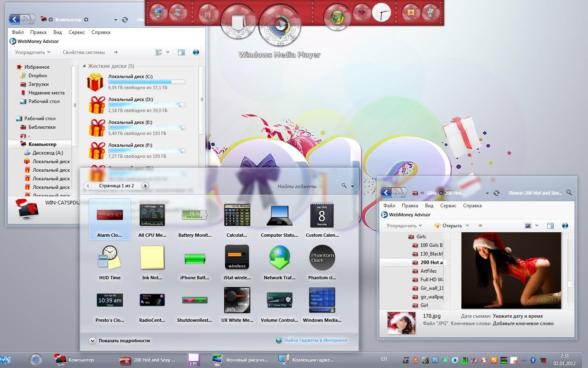The image size is (588, 368).
Task: Follow the Найти гаджеты в Интернете link
Action: (316, 340)
